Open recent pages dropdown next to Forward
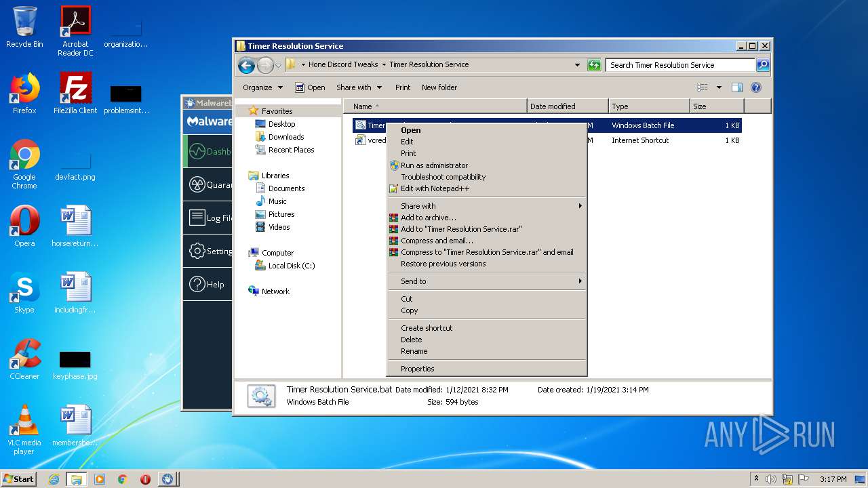This screenshot has height=488, width=868. point(278,66)
